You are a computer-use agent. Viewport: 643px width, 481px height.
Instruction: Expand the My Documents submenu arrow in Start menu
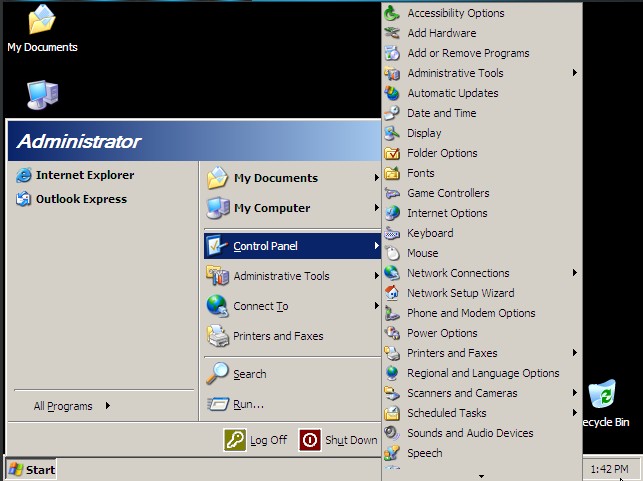pyautogui.click(x=376, y=178)
